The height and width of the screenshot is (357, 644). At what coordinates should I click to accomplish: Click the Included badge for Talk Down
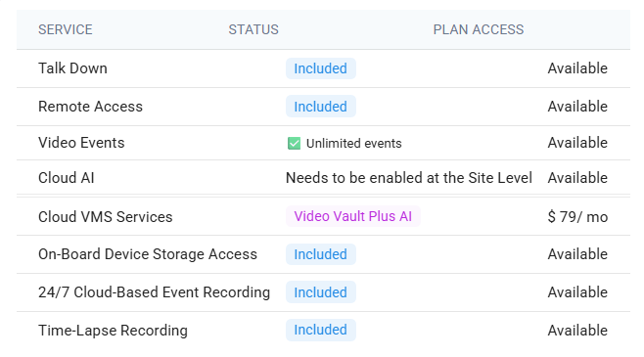[321, 68]
